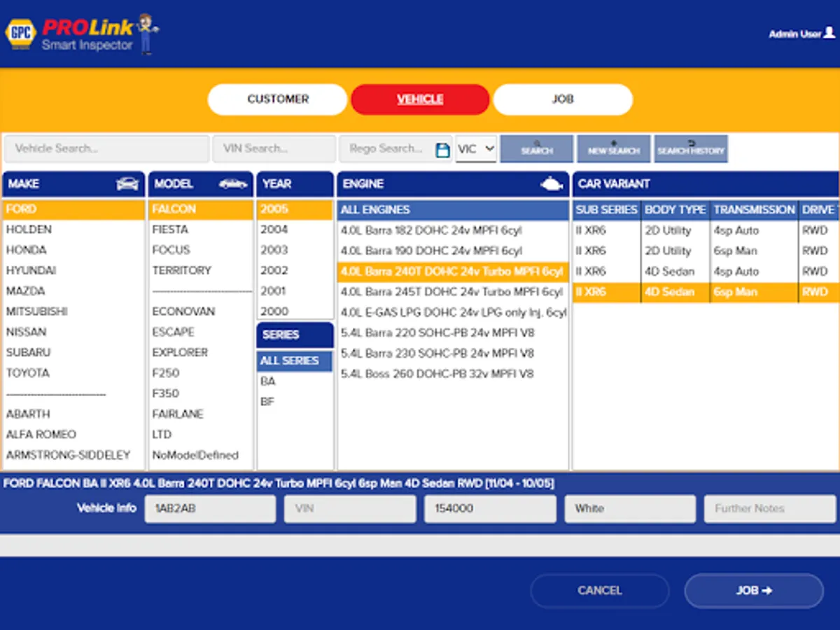Select EXPLORER in the model list
Screen dimensions: 840x630
coord(201,353)
